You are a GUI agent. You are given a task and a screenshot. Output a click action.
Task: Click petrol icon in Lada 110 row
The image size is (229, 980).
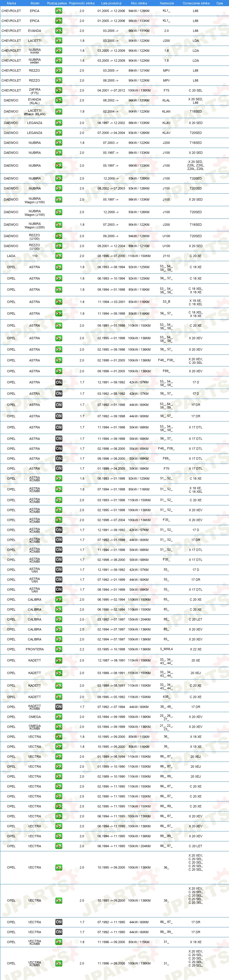(x=59, y=256)
